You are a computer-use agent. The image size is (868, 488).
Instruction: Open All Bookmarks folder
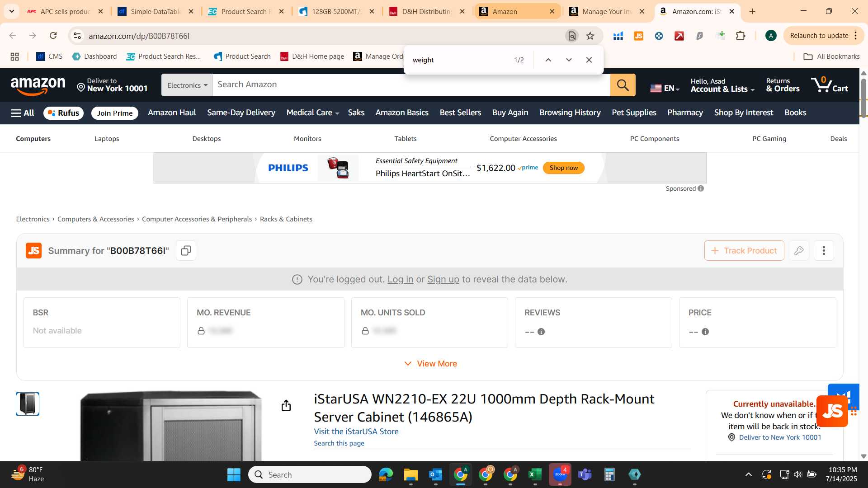click(831, 56)
